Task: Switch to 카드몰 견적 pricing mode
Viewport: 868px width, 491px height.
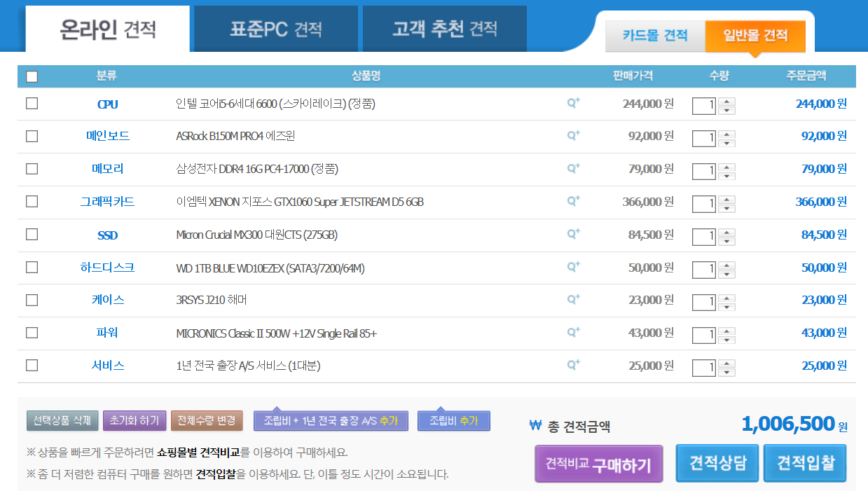Action: click(x=655, y=36)
